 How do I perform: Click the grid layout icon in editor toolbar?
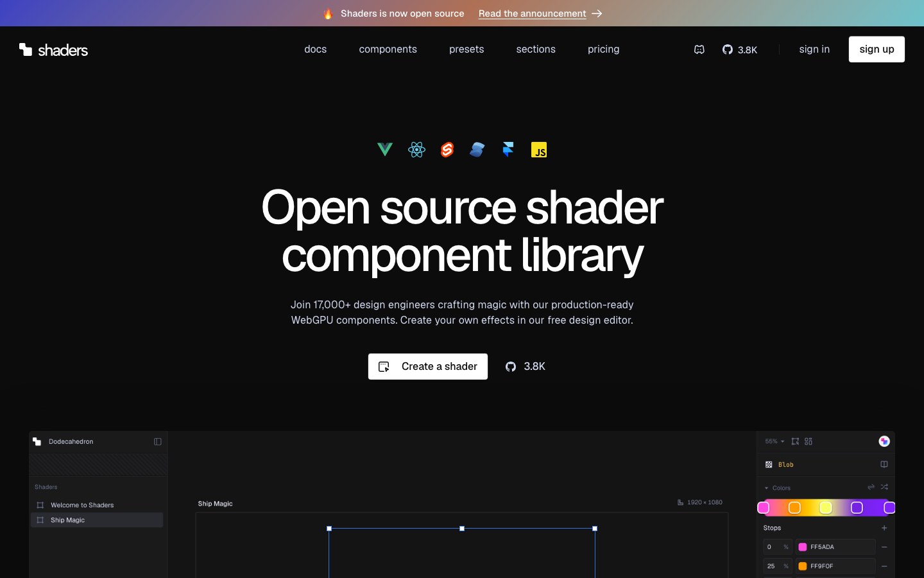809,441
